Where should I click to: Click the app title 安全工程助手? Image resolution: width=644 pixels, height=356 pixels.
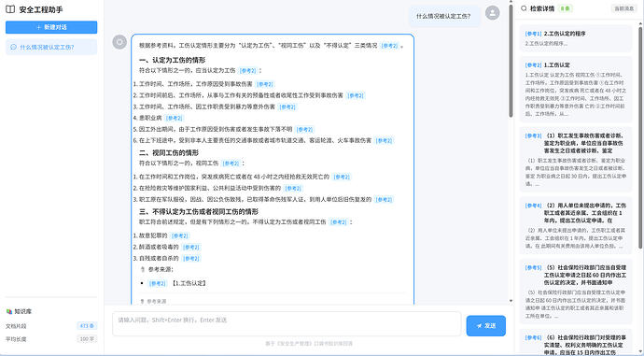(x=41, y=9)
